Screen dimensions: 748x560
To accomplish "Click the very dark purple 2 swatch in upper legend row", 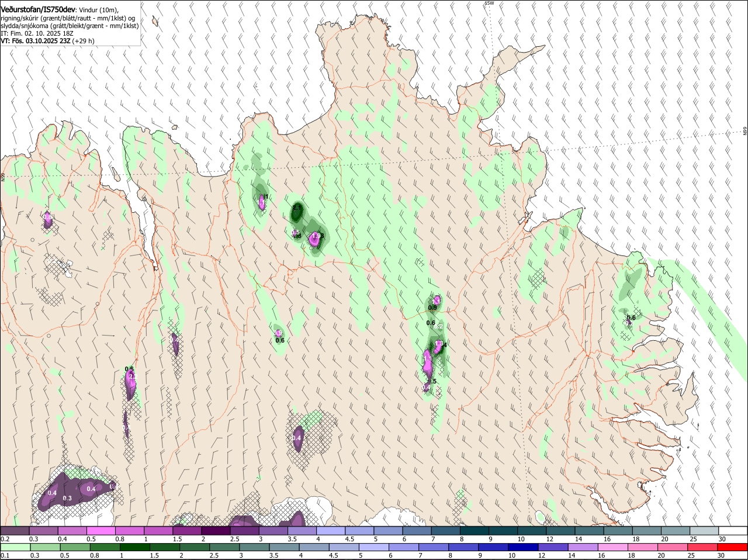I will 216,531.
